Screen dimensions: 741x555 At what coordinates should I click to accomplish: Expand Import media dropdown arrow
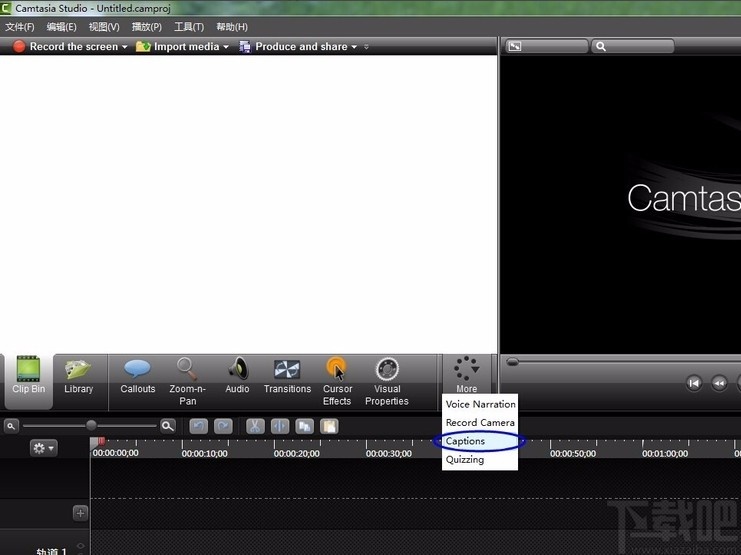click(x=225, y=47)
